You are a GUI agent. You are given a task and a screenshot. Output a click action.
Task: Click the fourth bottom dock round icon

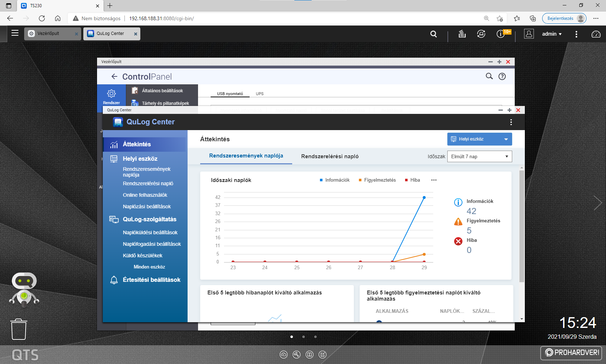point(322,355)
